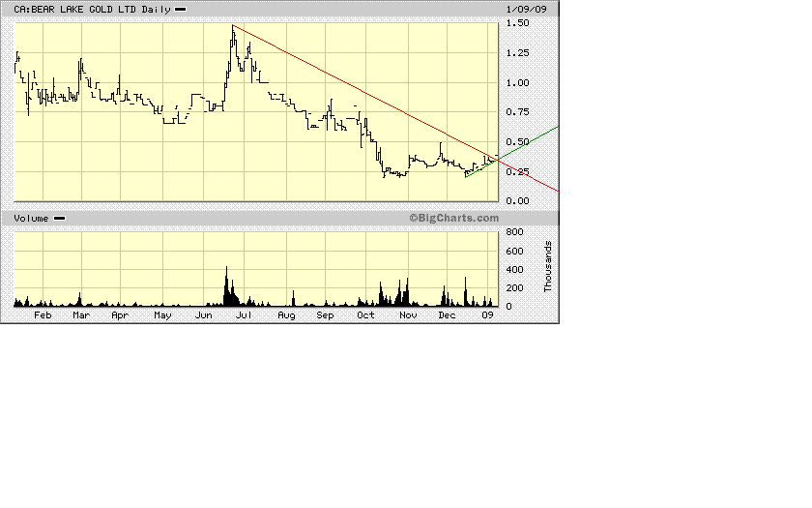
Task: Click the Oct month label
Action: pos(365,315)
